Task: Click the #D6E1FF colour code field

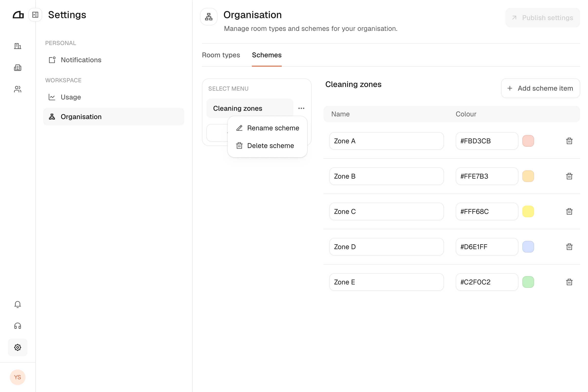Action: [x=487, y=247]
